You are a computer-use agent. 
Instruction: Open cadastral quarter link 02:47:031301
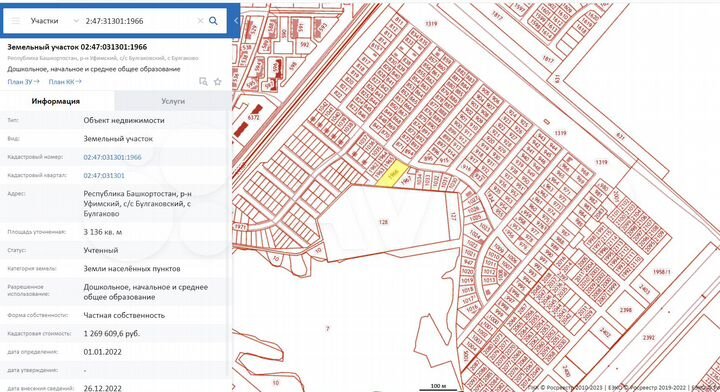pyautogui.click(x=104, y=175)
